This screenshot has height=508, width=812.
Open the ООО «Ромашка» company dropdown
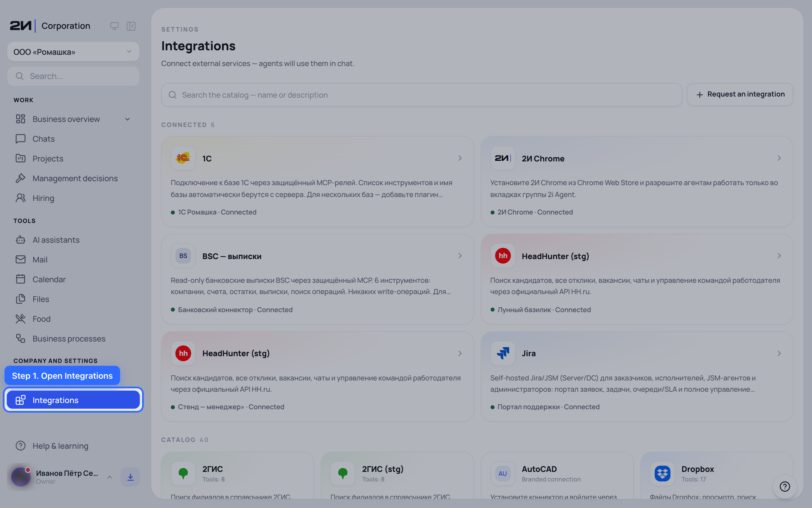click(73, 52)
